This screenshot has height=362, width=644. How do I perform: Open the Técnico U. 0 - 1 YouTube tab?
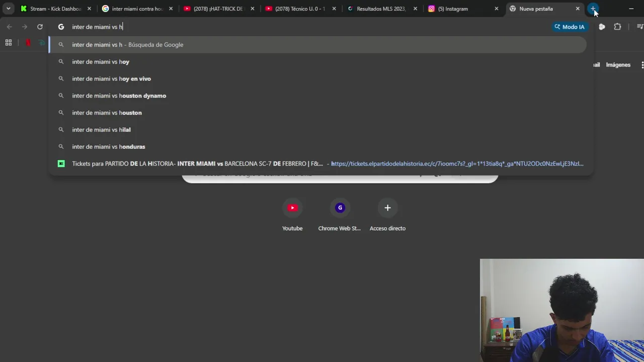(x=300, y=9)
